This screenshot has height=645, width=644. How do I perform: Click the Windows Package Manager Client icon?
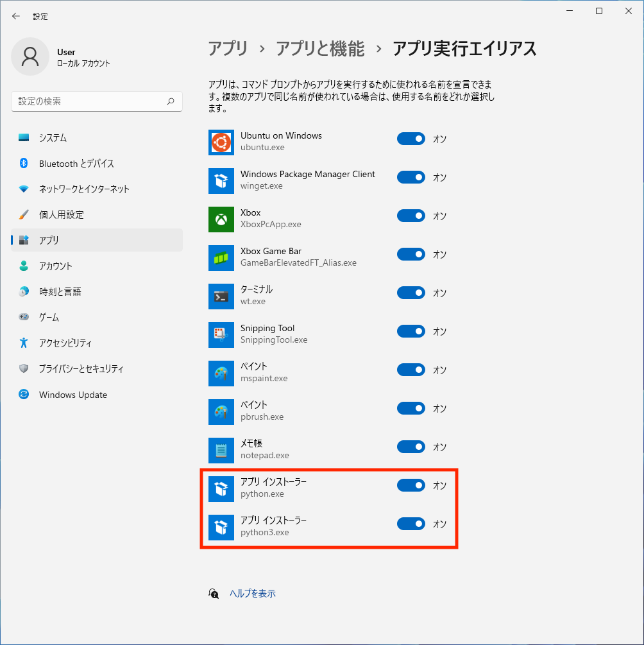tap(221, 180)
